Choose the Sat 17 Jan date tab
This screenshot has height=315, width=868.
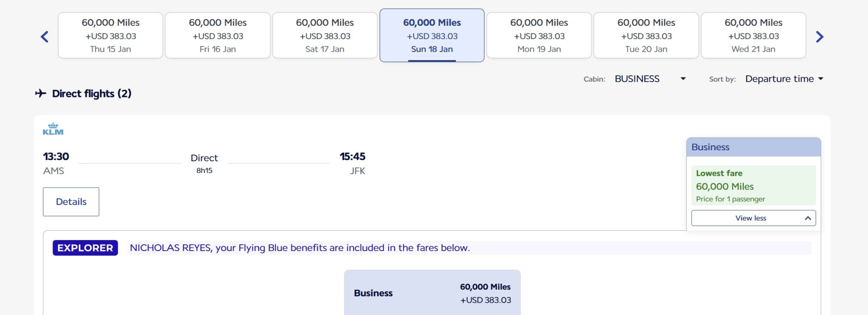pyautogui.click(x=325, y=36)
